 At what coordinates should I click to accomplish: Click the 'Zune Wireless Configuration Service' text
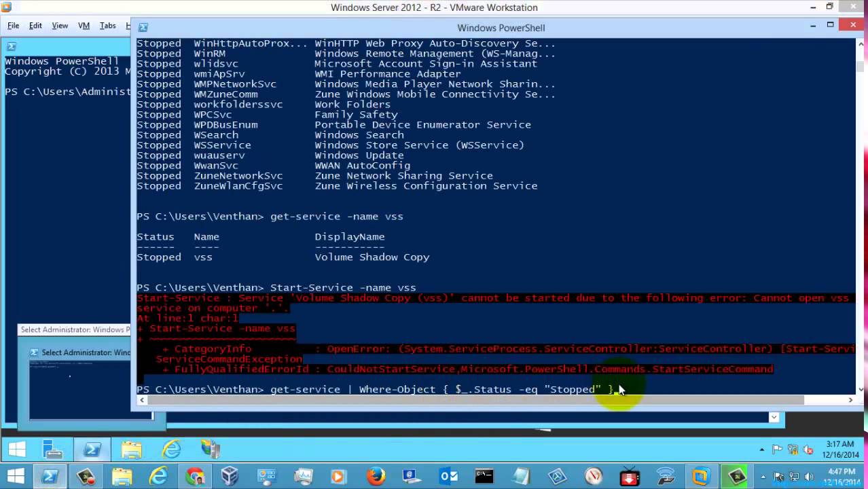tap(426, 186)
